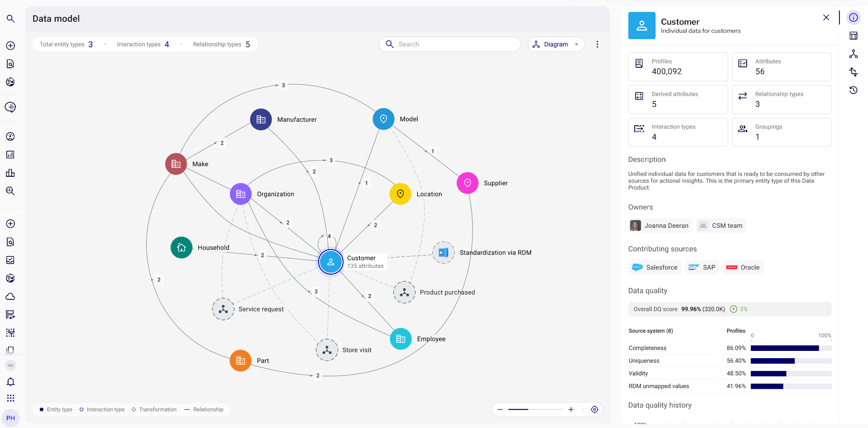Select the search icon at top left
Viewport: 868px width, 428px height.
11,19
